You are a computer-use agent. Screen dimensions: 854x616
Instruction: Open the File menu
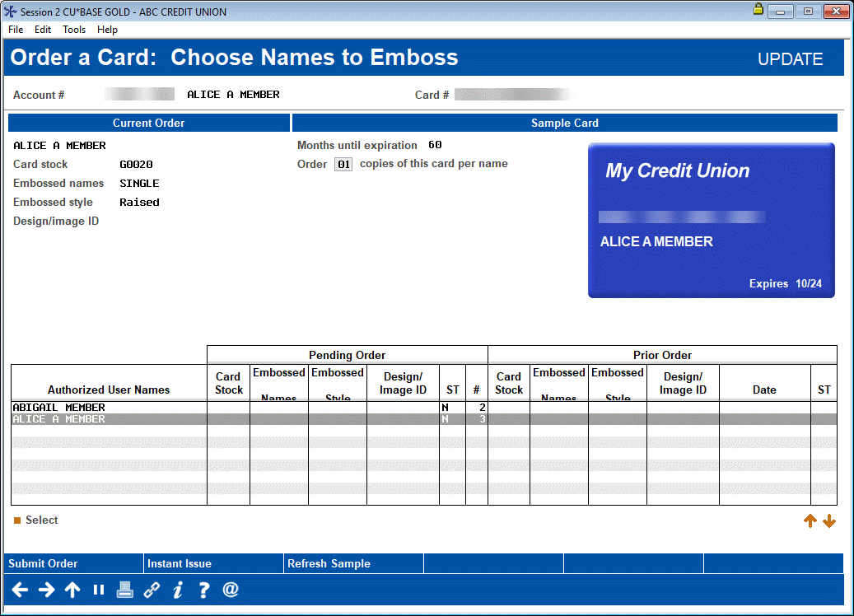(15, 30)
